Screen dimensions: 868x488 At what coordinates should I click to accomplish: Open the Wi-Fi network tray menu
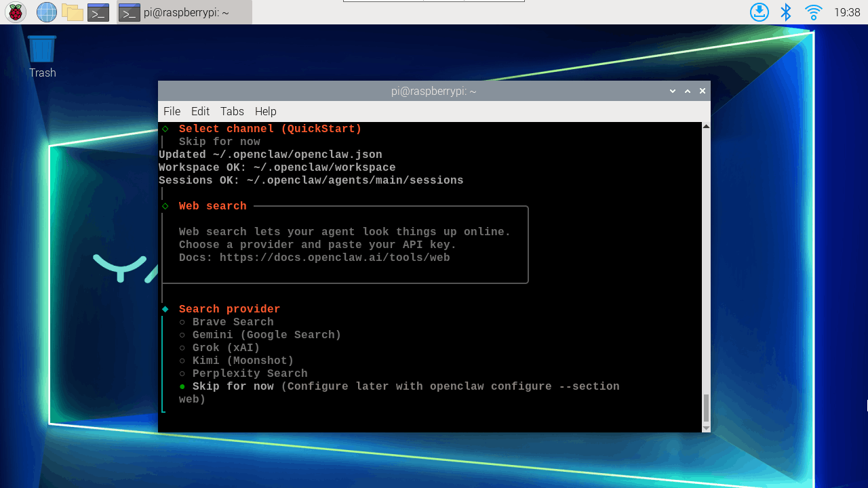pos(813,12)
